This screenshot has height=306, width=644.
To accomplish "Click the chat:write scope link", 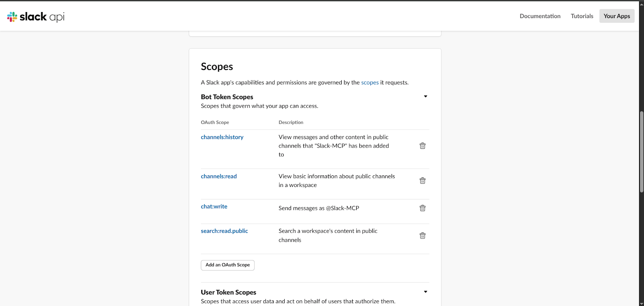I will click(x=214, y=207).
